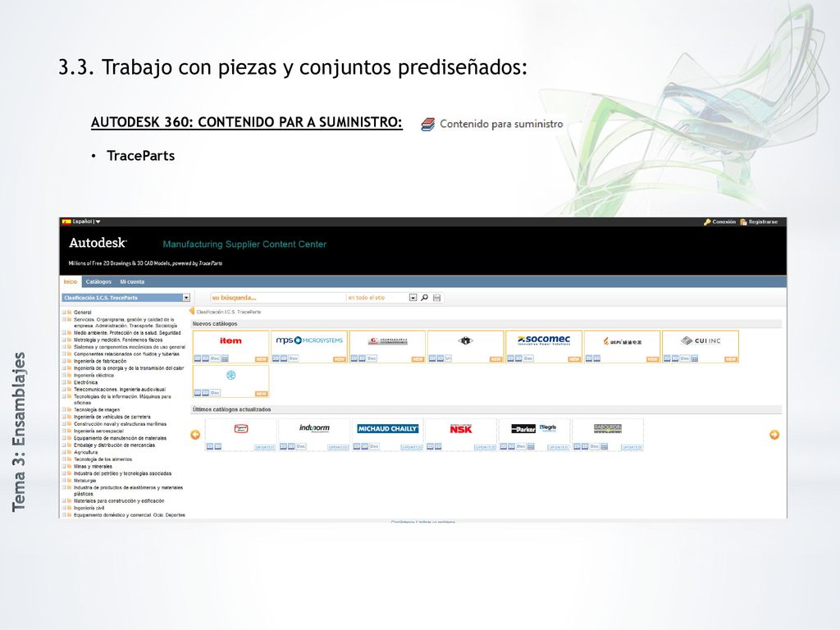Expand the Minas y minerales node
The height and width of the screenshot is (630, 840).
point(64,466)
